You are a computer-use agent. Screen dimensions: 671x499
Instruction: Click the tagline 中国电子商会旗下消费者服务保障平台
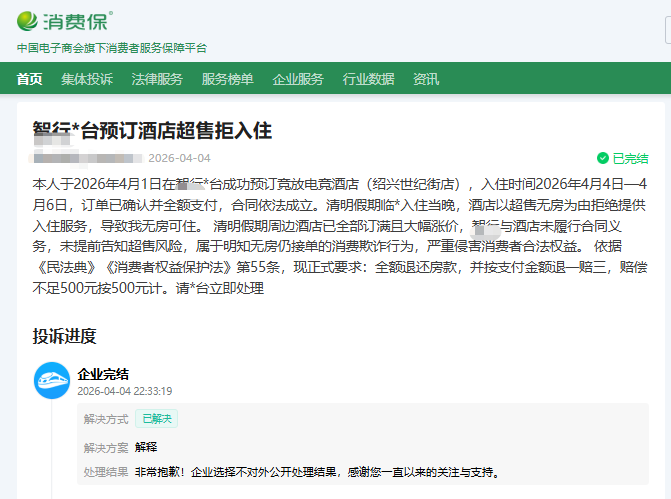(112, 48)
